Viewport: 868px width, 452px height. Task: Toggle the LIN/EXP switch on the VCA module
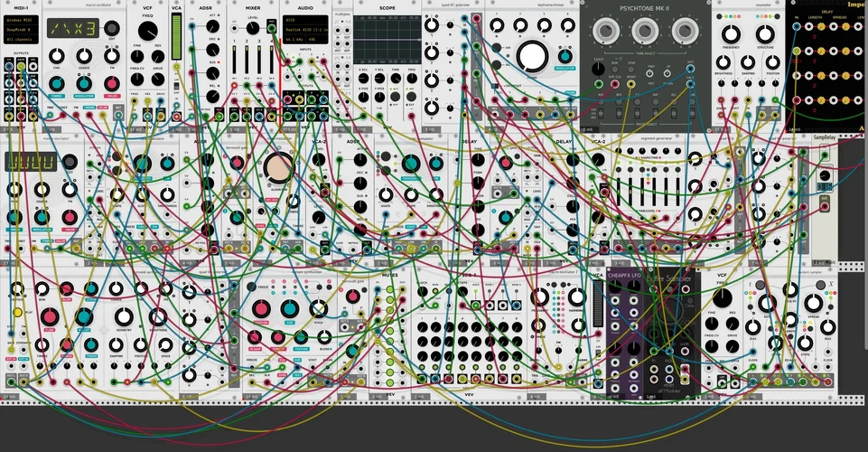(177, 85)
